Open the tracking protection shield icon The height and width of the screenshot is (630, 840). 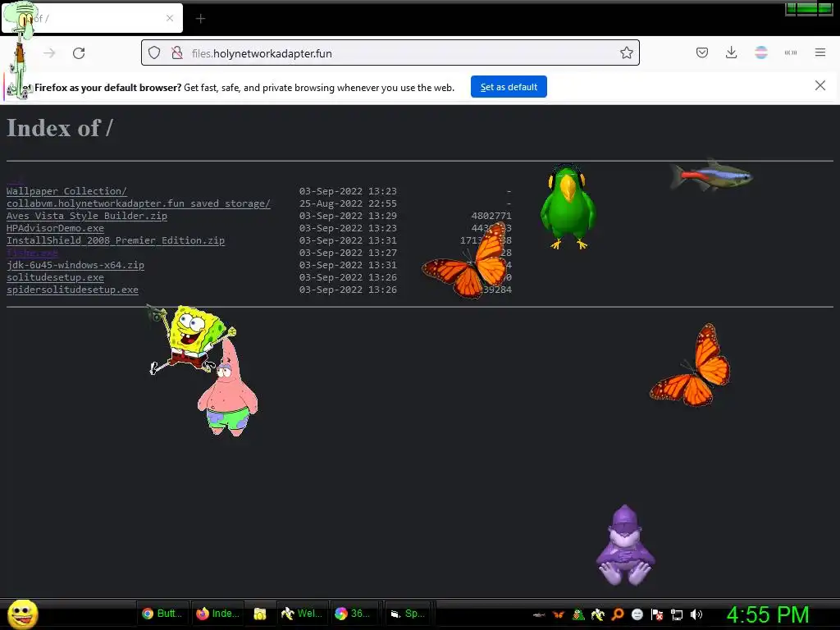pos(154,52)
